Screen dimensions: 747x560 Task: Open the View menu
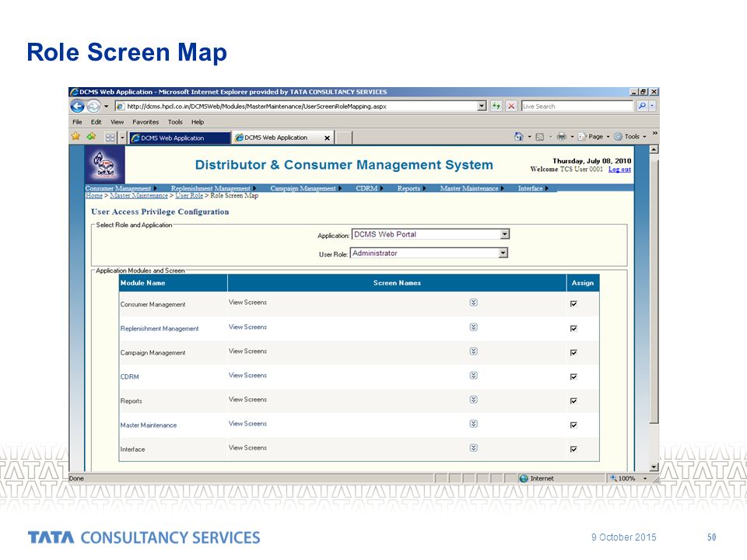click(x=117, y=122)
